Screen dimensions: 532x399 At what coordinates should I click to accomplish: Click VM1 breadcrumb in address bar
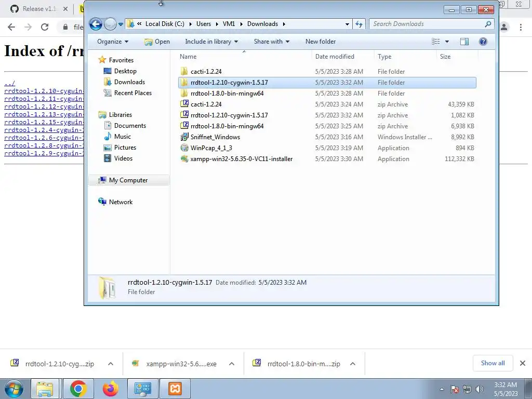[229, 24]
